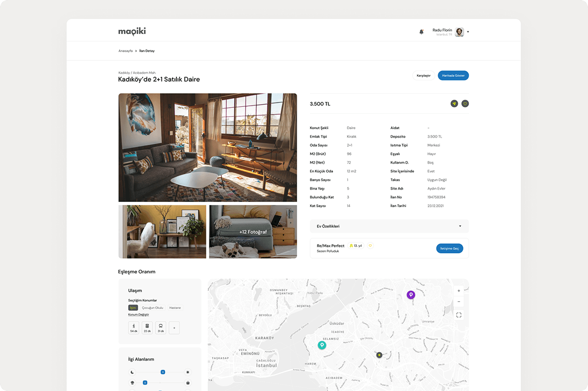588x391 pixels.
Task: Click the Haritada Göster button
Action: tap(453, 75)
